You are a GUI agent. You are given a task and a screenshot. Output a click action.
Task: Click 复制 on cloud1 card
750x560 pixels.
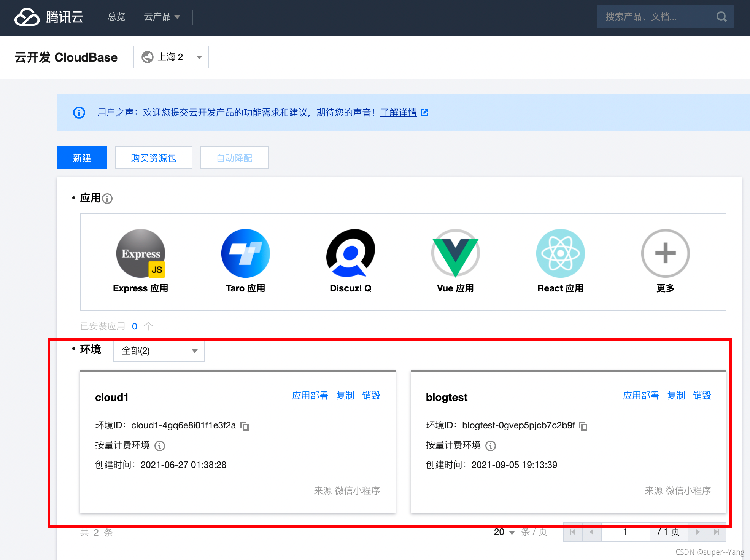coord(345,396)
